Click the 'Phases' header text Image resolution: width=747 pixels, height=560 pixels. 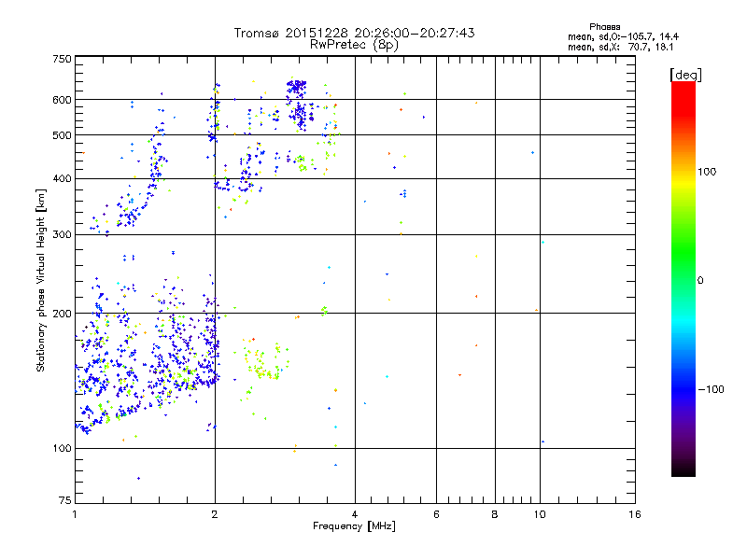pos(604,27)
